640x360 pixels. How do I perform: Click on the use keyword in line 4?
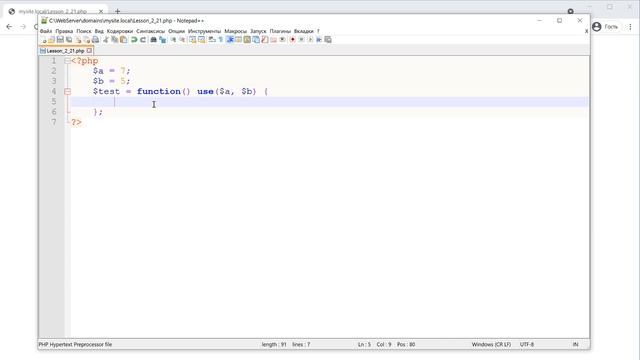(x=205, y=91)
